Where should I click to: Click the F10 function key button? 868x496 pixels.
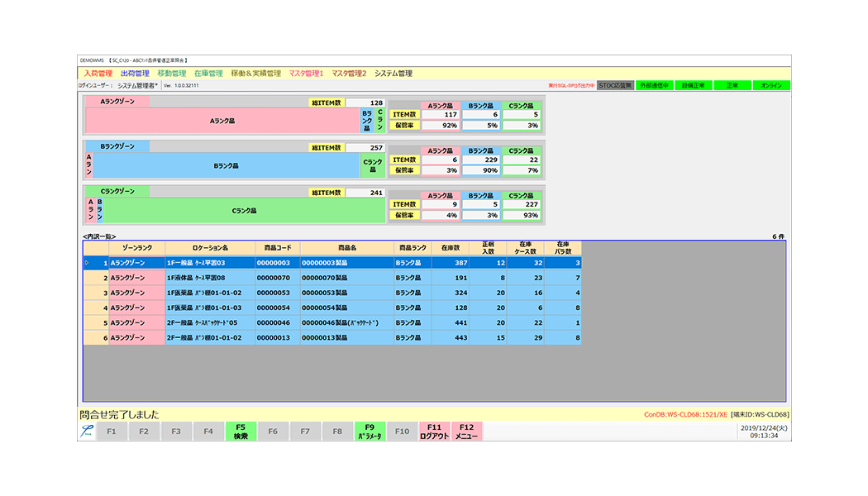(402, 432)
